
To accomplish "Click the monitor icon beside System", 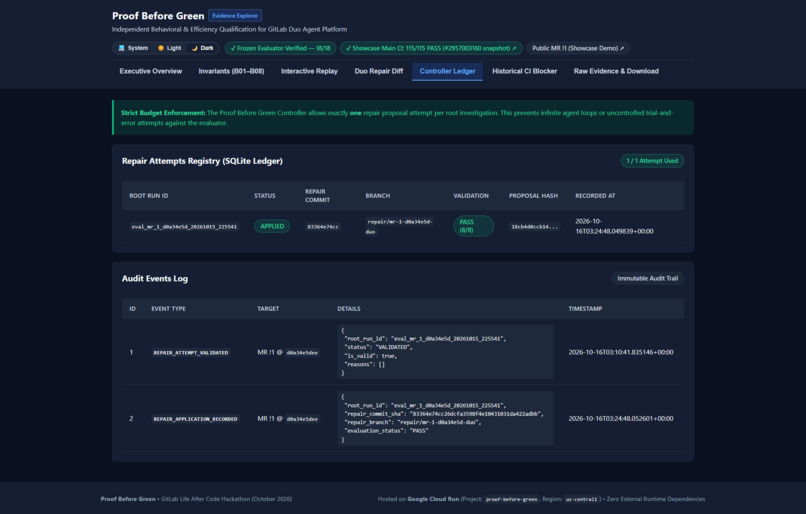I will click(122, 48).
